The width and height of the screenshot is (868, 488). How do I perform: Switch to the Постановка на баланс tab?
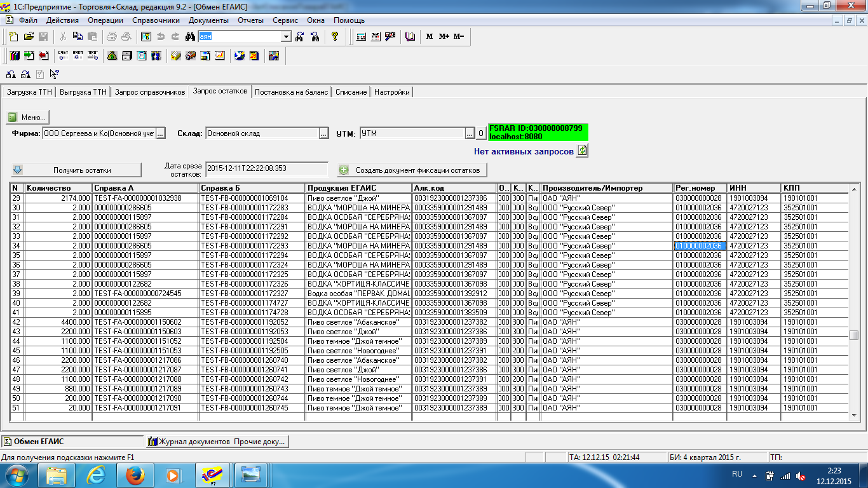292,92
